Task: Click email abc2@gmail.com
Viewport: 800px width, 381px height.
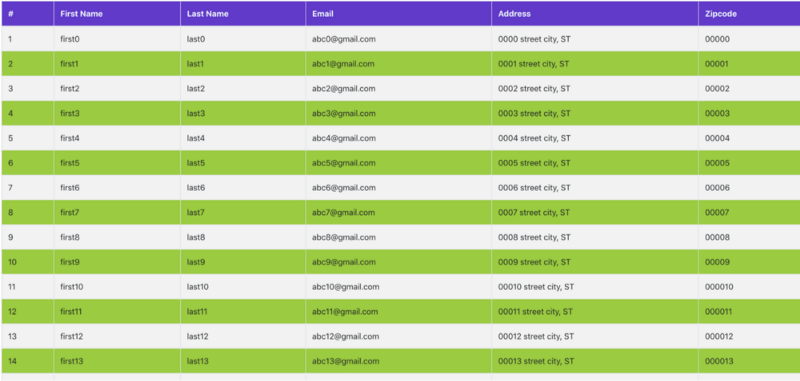Action: [344, 89]
